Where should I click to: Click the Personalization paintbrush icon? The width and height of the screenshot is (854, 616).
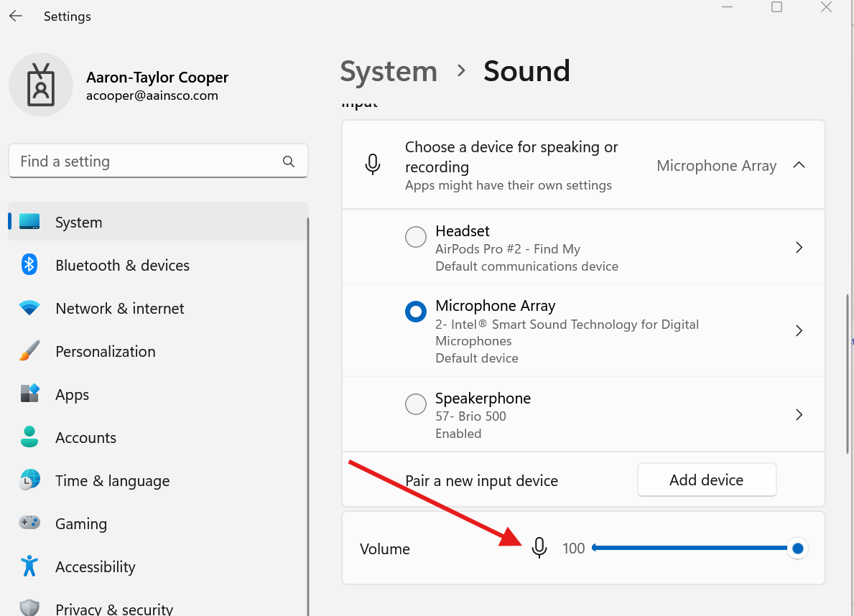pos(29,352)
